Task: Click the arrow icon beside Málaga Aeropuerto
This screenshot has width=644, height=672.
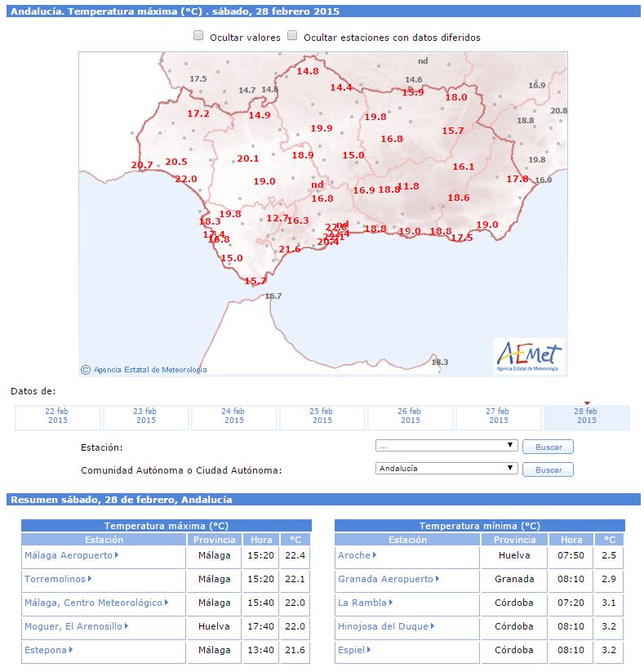Action: pos(117,555)
